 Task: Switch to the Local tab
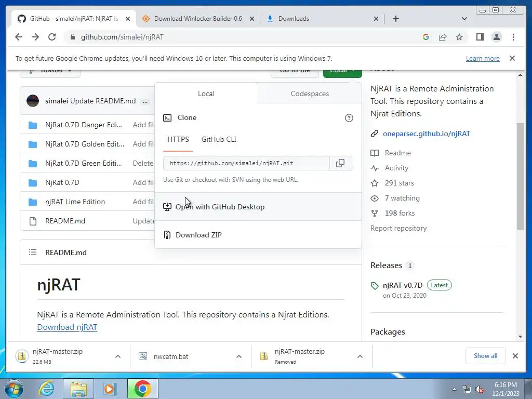[x=206, y=94]
